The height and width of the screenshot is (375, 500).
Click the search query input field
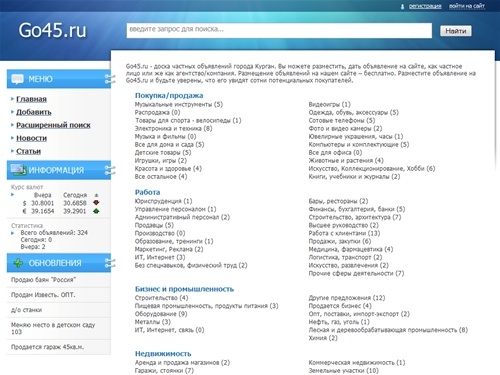click(x=279, y=30)
